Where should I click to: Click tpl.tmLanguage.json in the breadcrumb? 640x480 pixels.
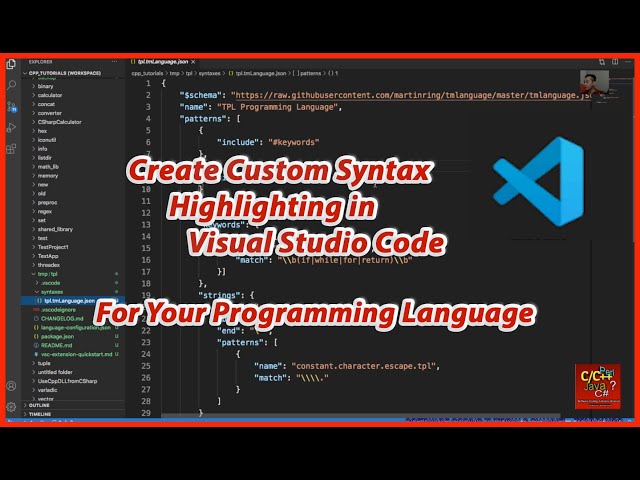pos(261,73)
